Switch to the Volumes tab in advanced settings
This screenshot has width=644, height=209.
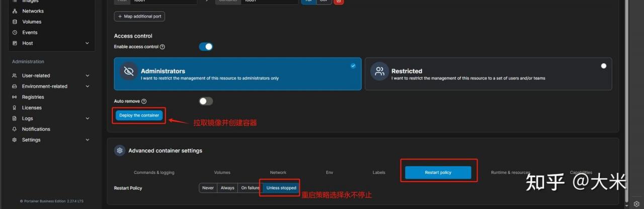pos(222,172)
